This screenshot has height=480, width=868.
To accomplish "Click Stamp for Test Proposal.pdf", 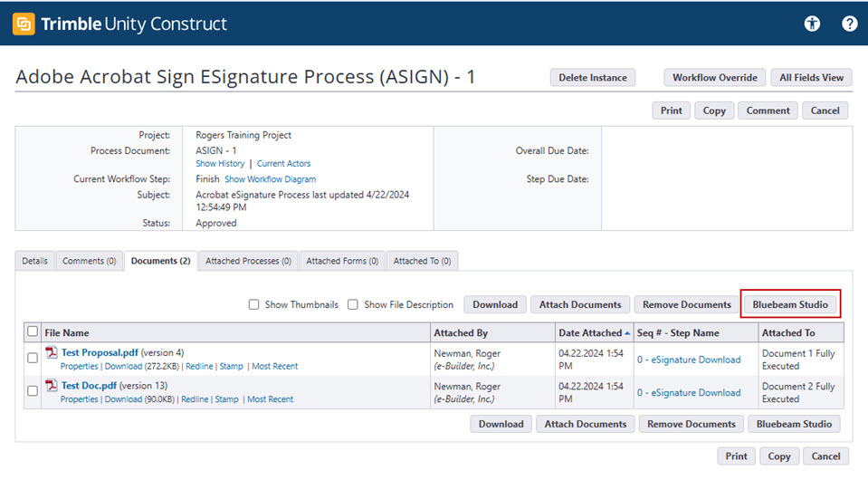I will point(231,367).
